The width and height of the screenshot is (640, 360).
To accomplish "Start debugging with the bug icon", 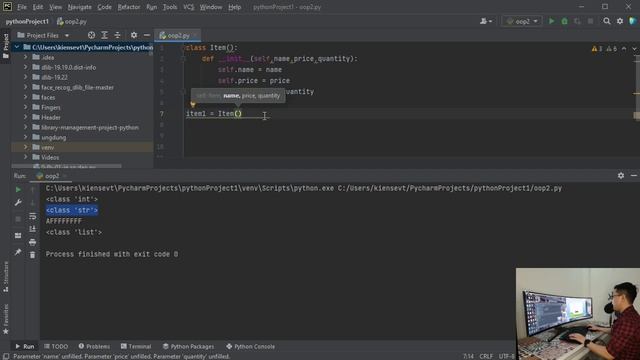I will (x=564, y=21).
